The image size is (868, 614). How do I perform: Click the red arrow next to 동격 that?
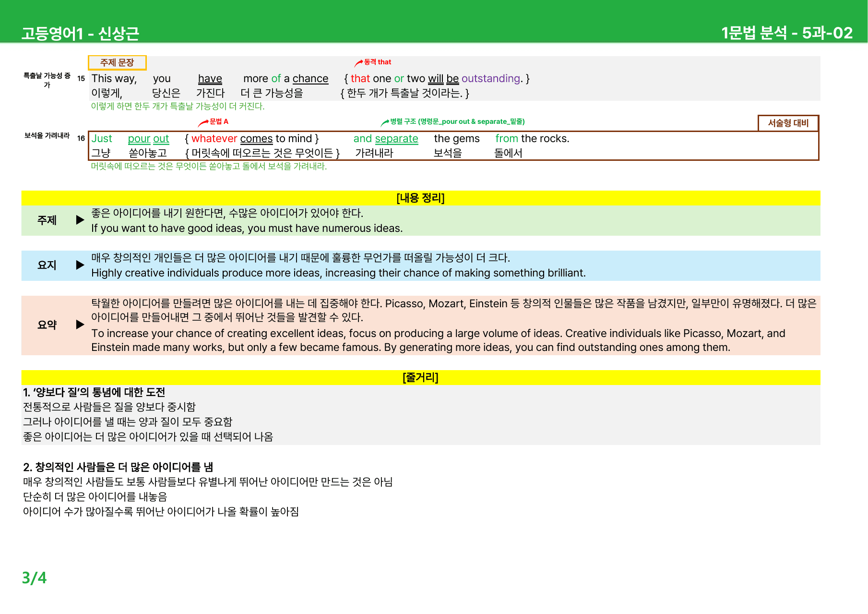click(358, 63)
